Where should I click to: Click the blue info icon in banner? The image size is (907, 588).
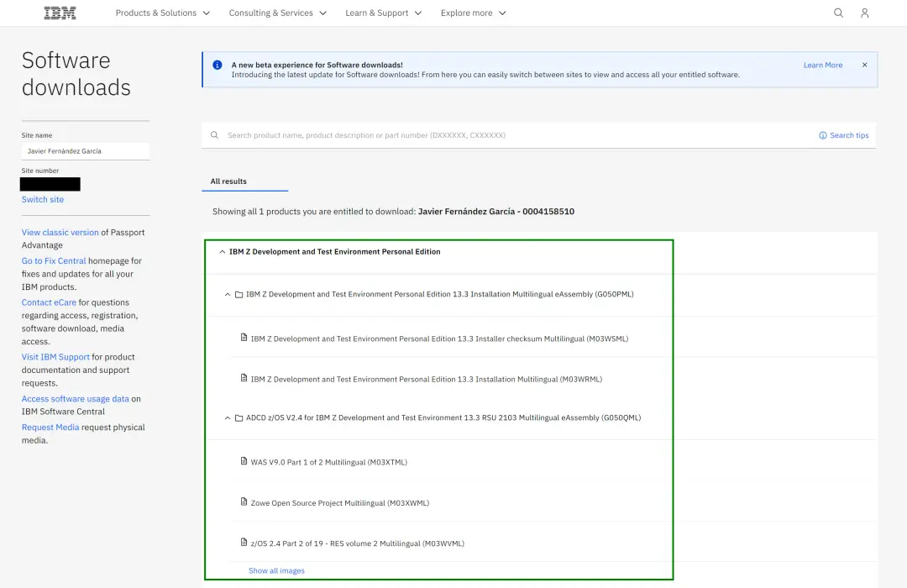tap(218, 65)
